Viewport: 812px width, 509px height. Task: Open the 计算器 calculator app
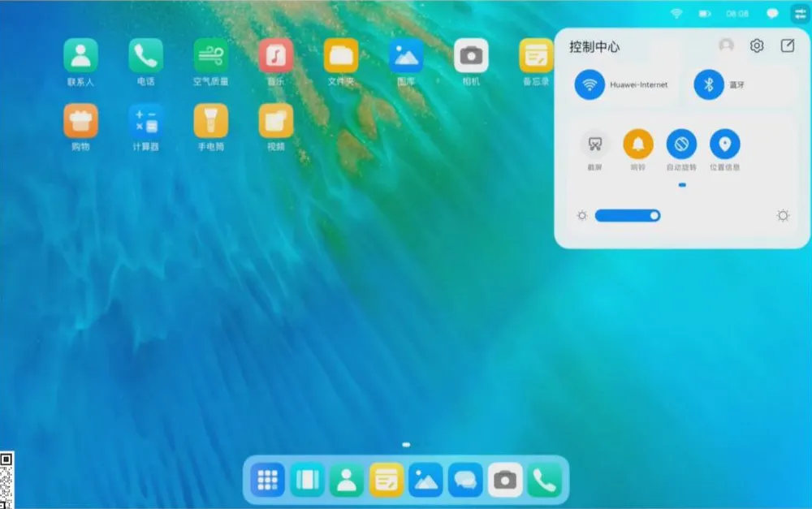tap(145, 121)
